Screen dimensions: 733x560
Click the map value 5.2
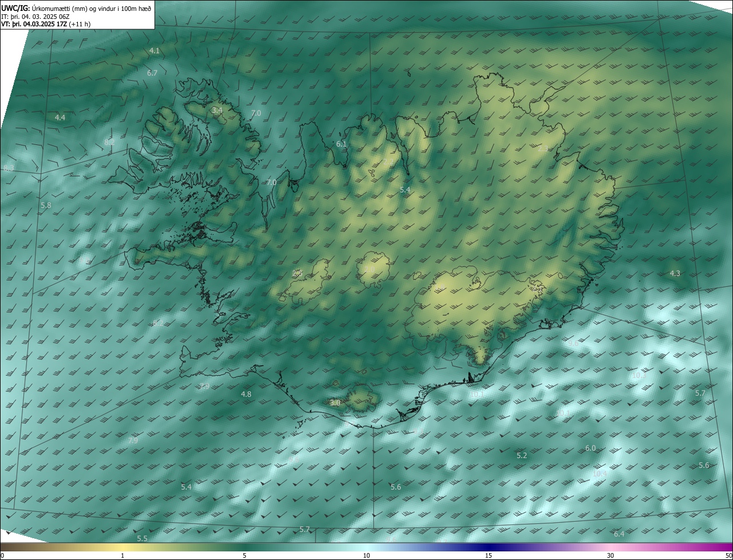tap(521, 456)
